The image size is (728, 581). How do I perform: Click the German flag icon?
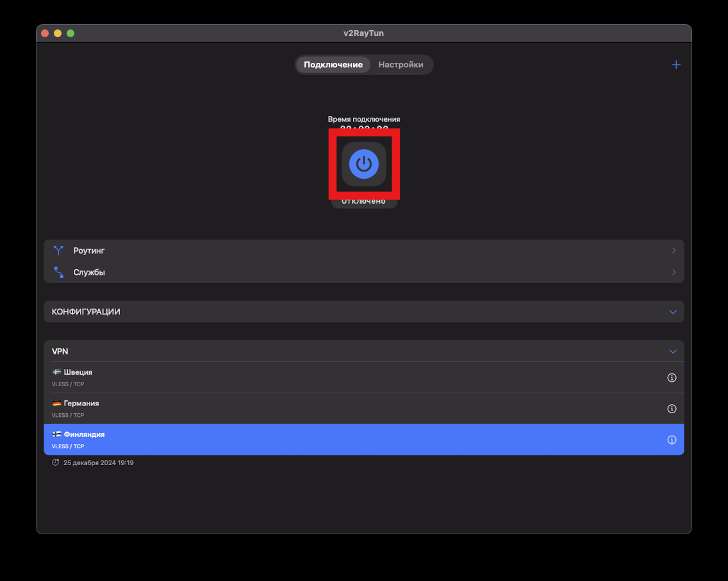pyautogui.click(x=56, y=404)
